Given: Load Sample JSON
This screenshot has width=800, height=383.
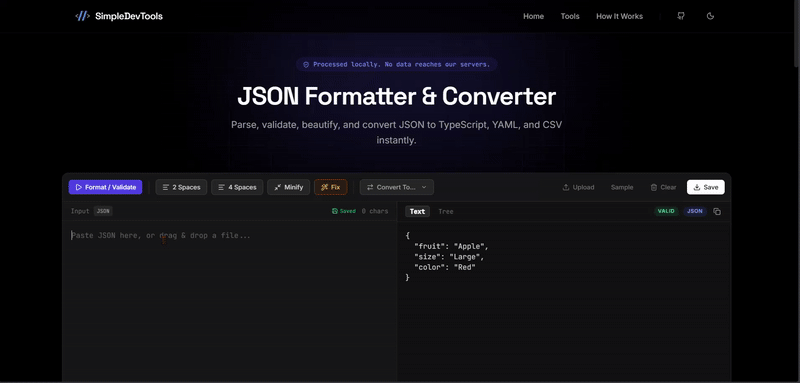Looking at the screenshot, I should pyautogui.click(x=622, y=187).
